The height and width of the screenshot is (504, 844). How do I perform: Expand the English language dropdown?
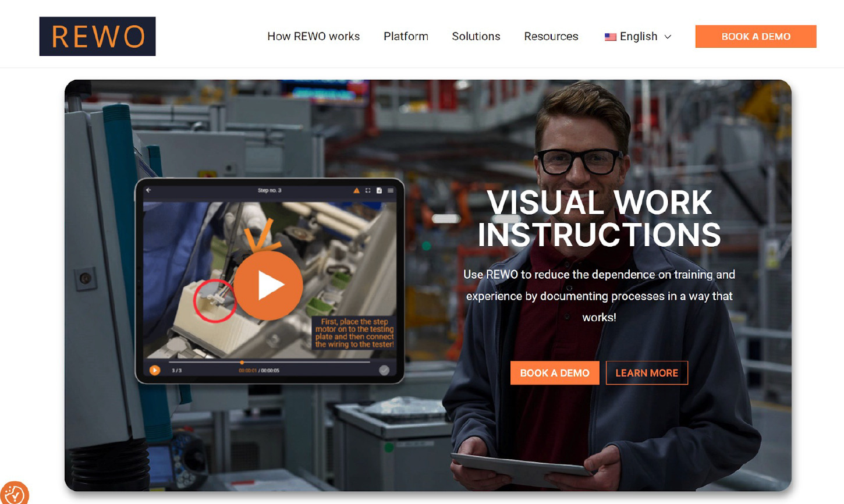pos(638,36)
